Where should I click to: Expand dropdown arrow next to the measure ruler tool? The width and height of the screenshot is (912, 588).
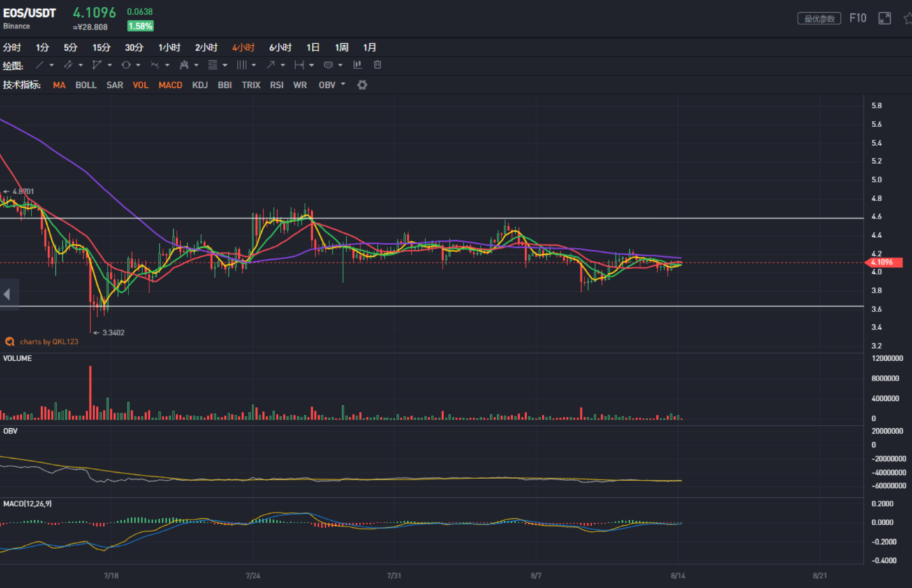coord(311,66)
